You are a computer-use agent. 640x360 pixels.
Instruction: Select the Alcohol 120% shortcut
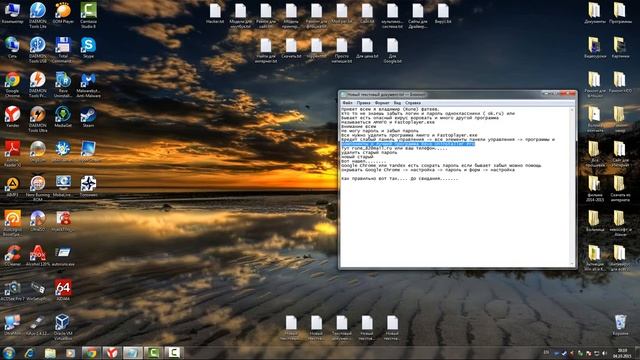tap(38, 256)
